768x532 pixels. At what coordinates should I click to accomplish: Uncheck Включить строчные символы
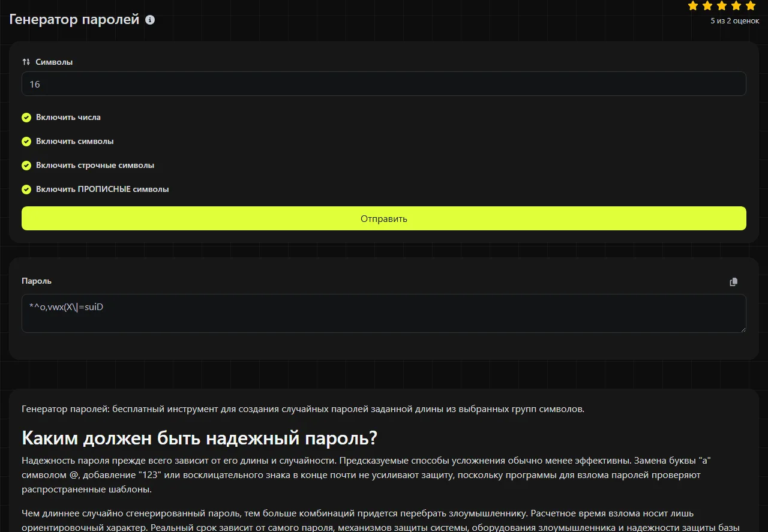click(26, 166)
